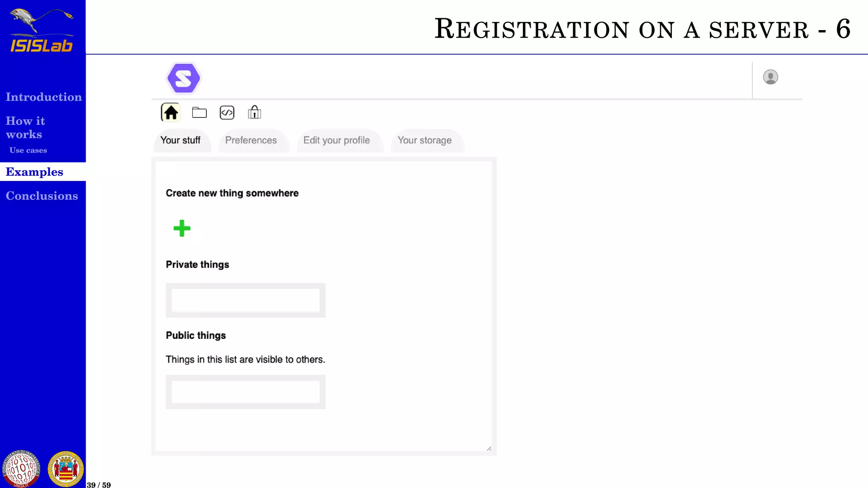The height and width of the screenshot is (488, 868).
Task: Grab the resize handle of the panel
Action: (489, 448)
